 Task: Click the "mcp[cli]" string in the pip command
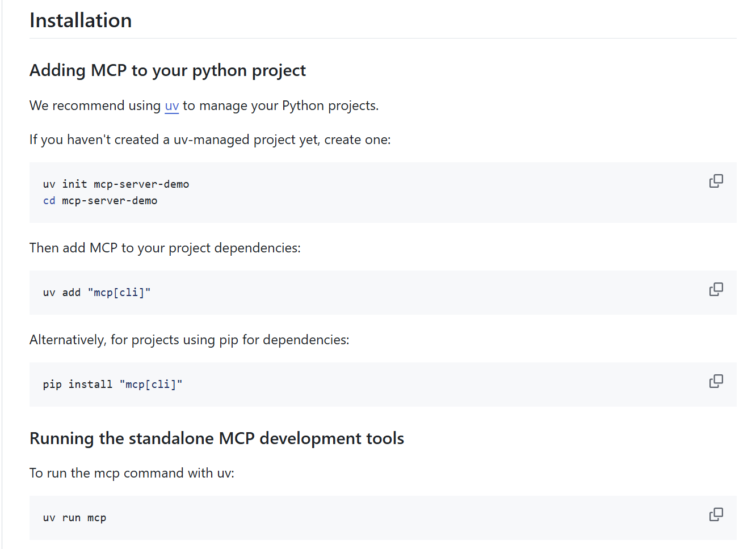151,385
